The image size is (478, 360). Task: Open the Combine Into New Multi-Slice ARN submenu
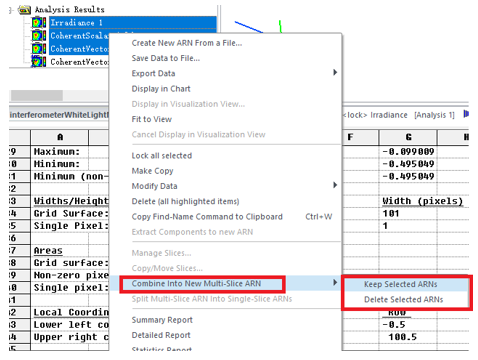[x=196, y=284]
